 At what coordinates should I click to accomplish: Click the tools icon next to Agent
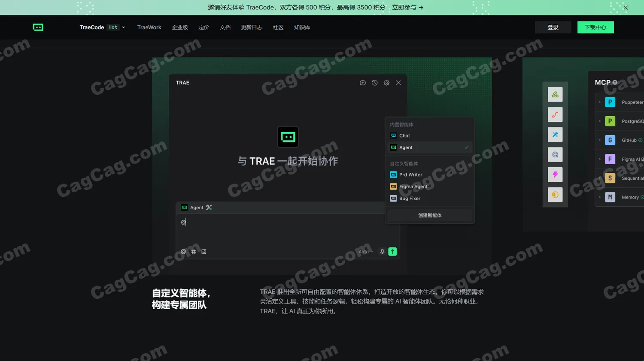(x=209, y=208)
